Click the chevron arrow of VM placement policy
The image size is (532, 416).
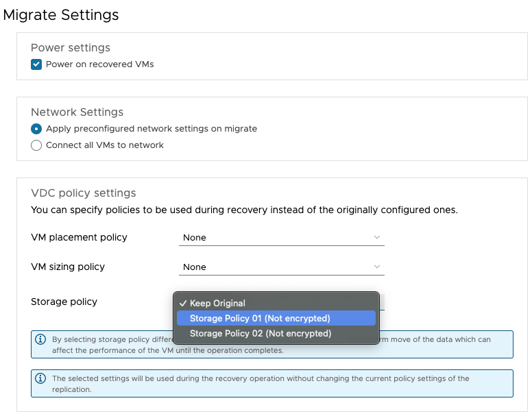(376, 237)
